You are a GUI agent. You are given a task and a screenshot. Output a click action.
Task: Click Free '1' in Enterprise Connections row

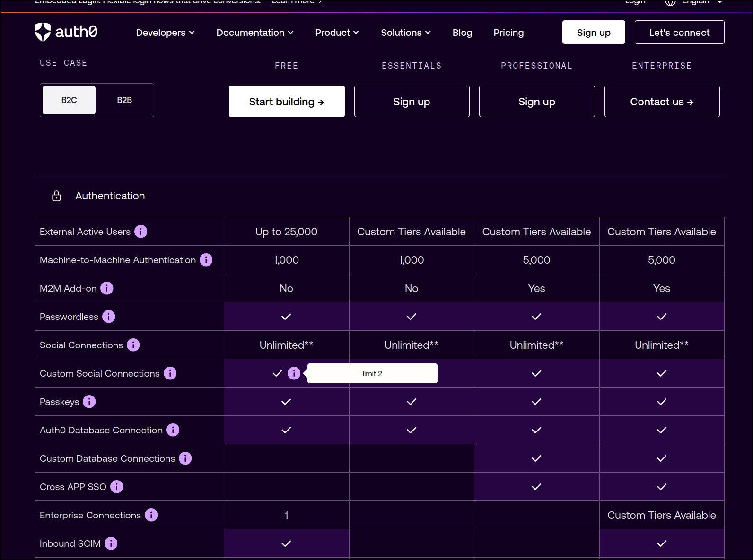pyautogui.click(x=287, y=515)
